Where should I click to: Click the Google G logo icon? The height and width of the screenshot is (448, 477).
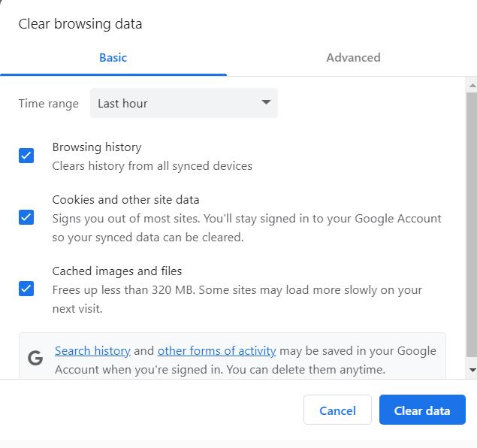pos(35,359)
